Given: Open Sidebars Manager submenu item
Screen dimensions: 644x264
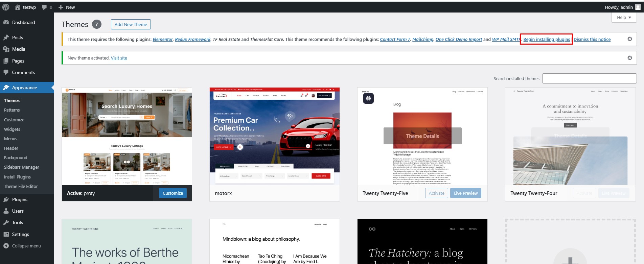Looking at the screenshot, I should coord(22,167).
